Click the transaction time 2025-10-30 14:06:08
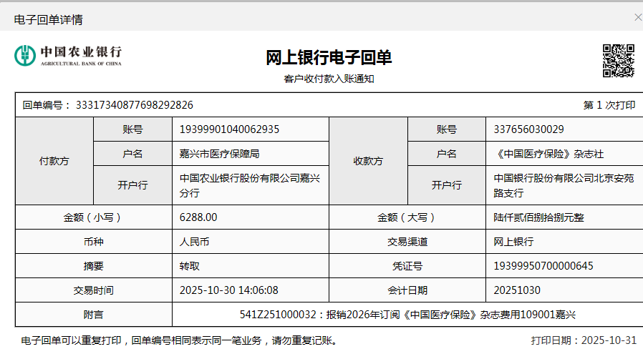Image resolution: width=643 pixels, height=364 pixels. [x=228, y=290]
